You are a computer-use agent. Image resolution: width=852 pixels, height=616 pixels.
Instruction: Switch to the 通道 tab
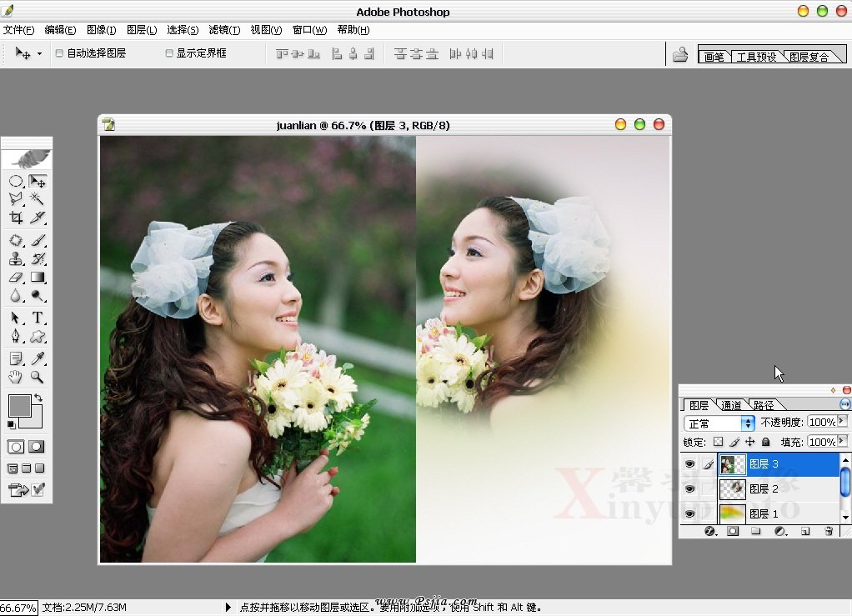tap(731, 405)
